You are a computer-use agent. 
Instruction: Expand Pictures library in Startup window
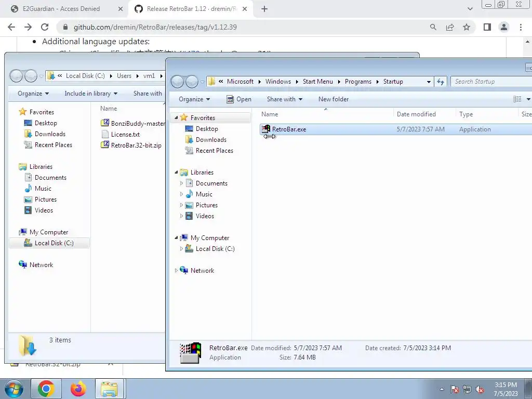(x=181, y=205)
